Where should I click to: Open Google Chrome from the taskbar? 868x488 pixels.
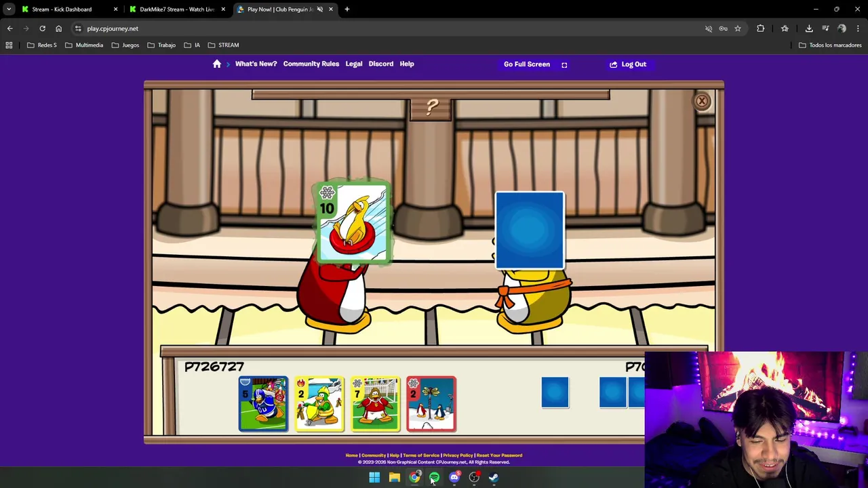click(x=414, y=477)
